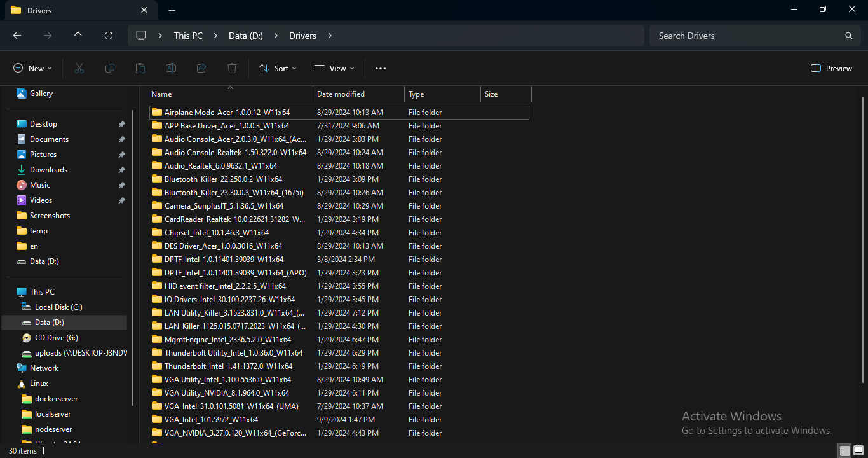
Task: Open uploads network drive in sidebar
Action: [x=73, y=353]
